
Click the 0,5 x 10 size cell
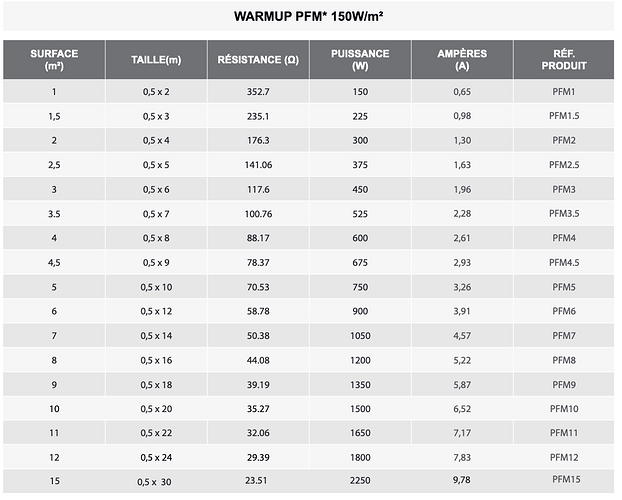pos(156,287)
